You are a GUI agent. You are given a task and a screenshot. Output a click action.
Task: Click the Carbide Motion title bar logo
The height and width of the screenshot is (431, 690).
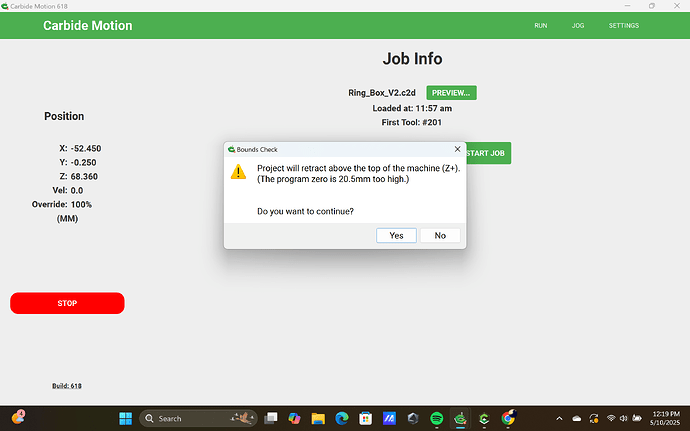tap(4, 6)
